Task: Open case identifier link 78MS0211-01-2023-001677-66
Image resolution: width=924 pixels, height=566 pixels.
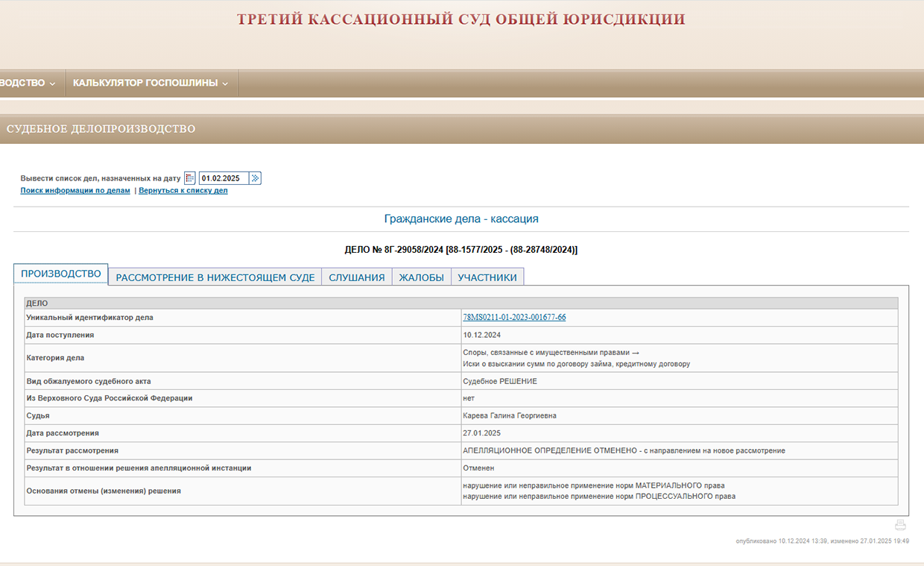Action: pyautogui.click(x=514, y=318)
